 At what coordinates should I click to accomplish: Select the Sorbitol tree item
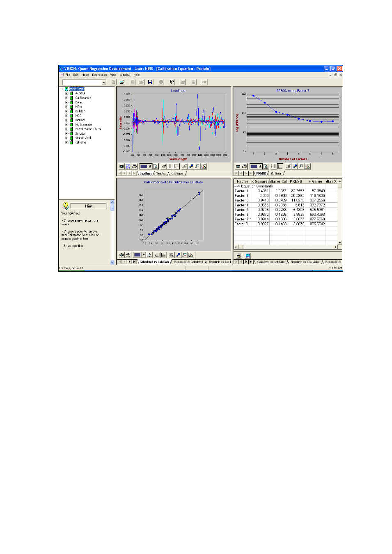pos(80,134)
